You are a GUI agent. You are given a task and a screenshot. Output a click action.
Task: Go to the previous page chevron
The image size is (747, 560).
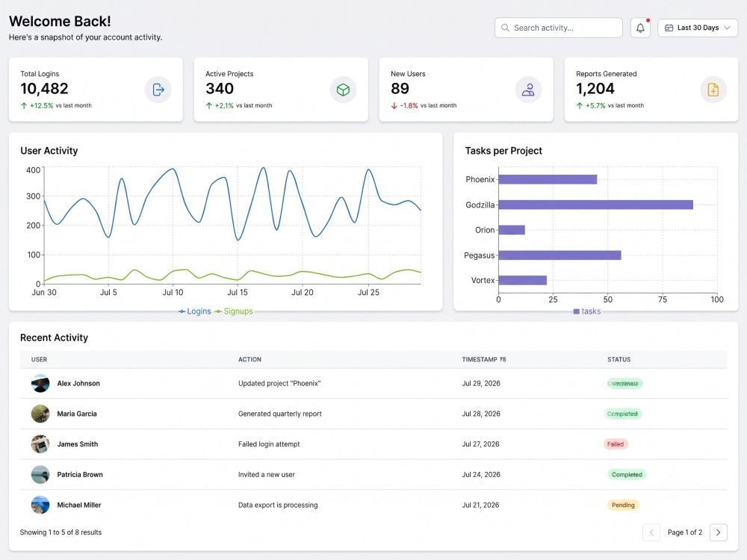click(x=651, y=532)
